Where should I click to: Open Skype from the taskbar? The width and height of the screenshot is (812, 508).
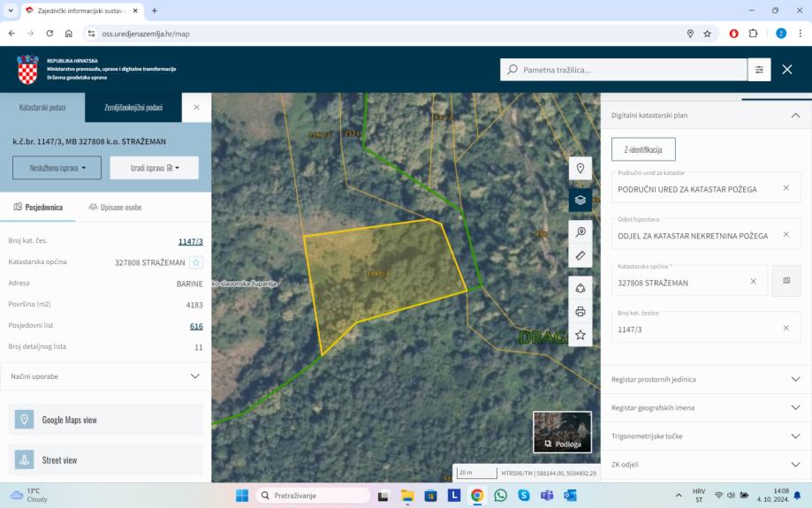click(524, 496)
